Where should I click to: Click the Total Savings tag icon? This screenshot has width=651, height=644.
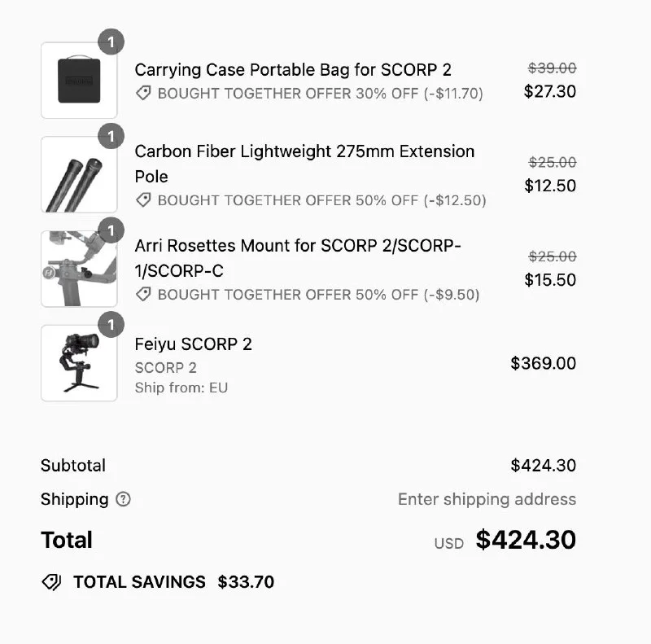tap(51, 582)
